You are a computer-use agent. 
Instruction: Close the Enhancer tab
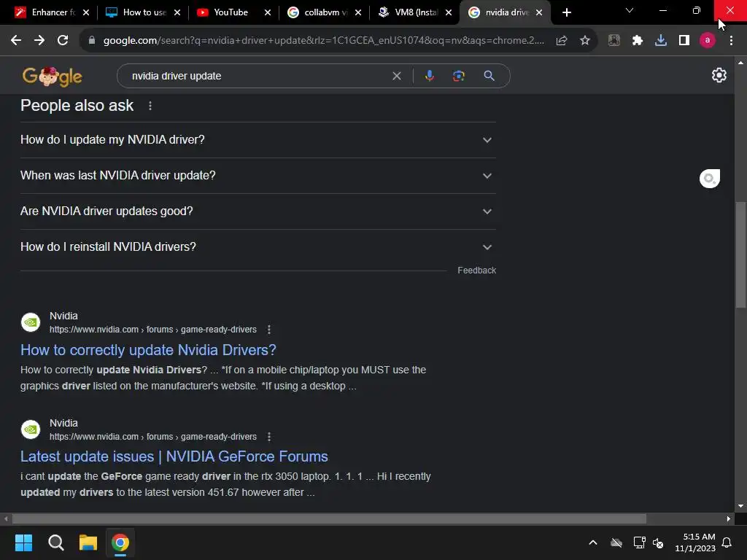(x=86, y=12)
